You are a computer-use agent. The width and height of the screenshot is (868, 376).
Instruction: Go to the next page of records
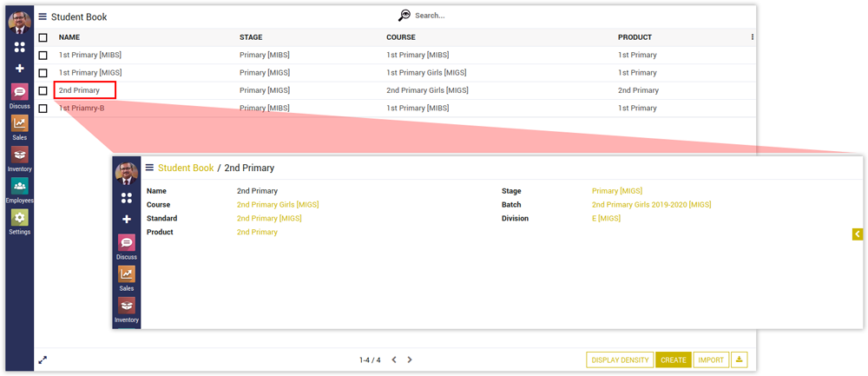[410, 360]
